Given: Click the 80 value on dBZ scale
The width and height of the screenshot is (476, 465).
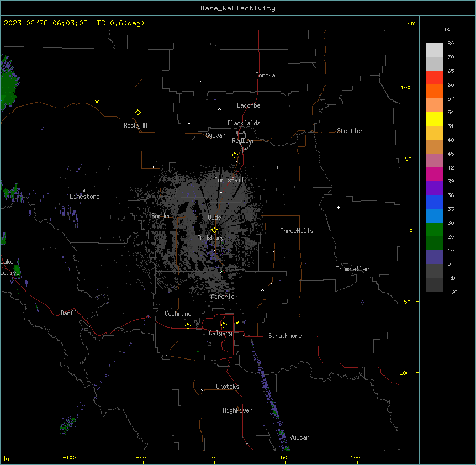Looking at the screenshot, I should click(451, 44).
